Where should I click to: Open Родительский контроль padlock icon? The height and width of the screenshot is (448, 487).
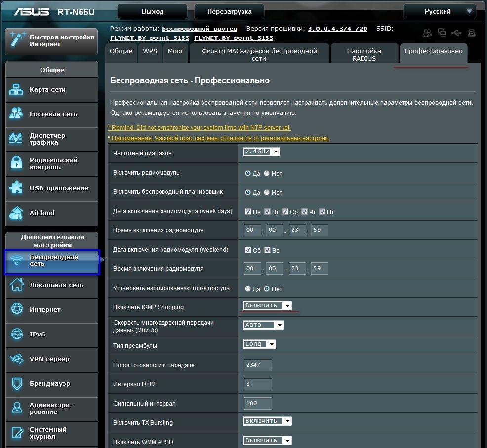(x=16, y=162)
